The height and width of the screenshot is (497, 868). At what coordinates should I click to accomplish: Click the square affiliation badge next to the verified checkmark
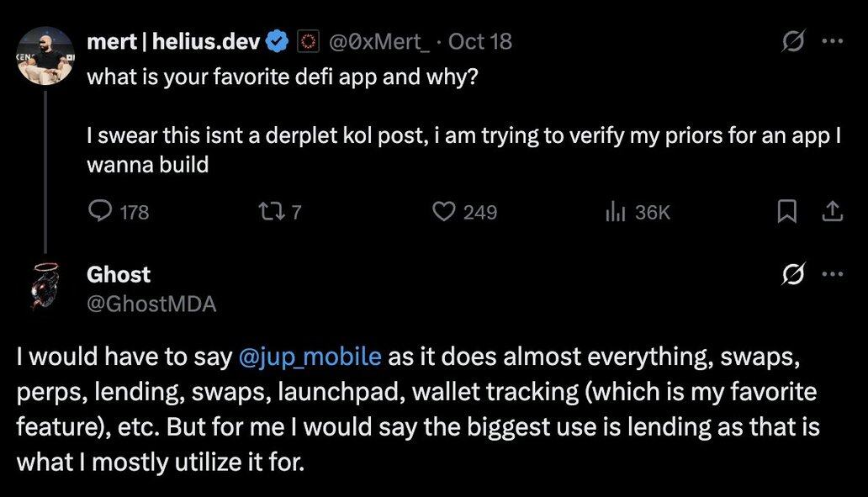pos(309,40)
